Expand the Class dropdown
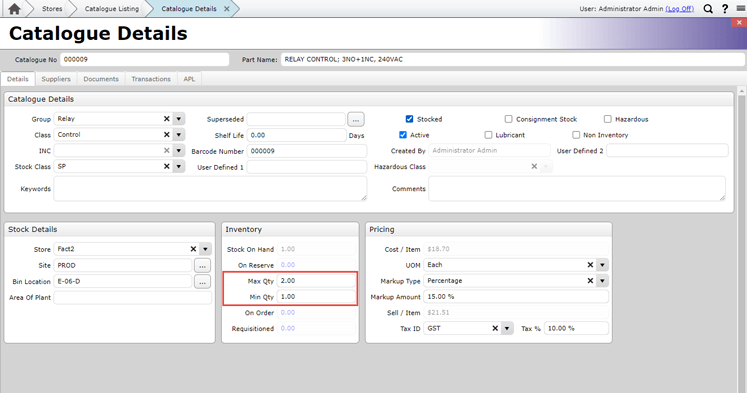 tap(179, 135)
